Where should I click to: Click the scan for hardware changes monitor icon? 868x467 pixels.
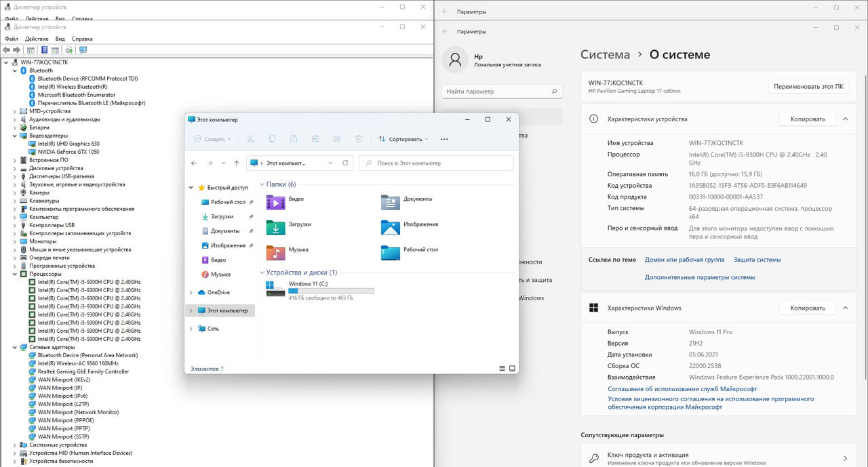point(83,50)
